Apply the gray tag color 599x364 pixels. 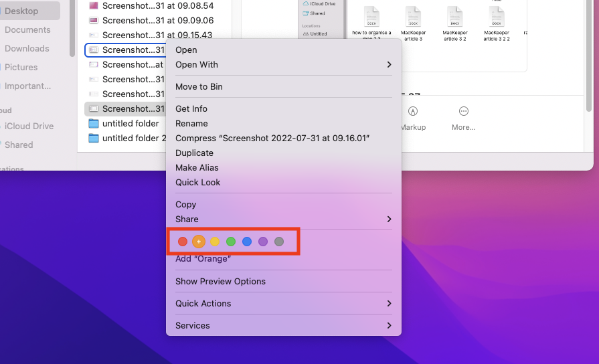[x=279, y=242]
